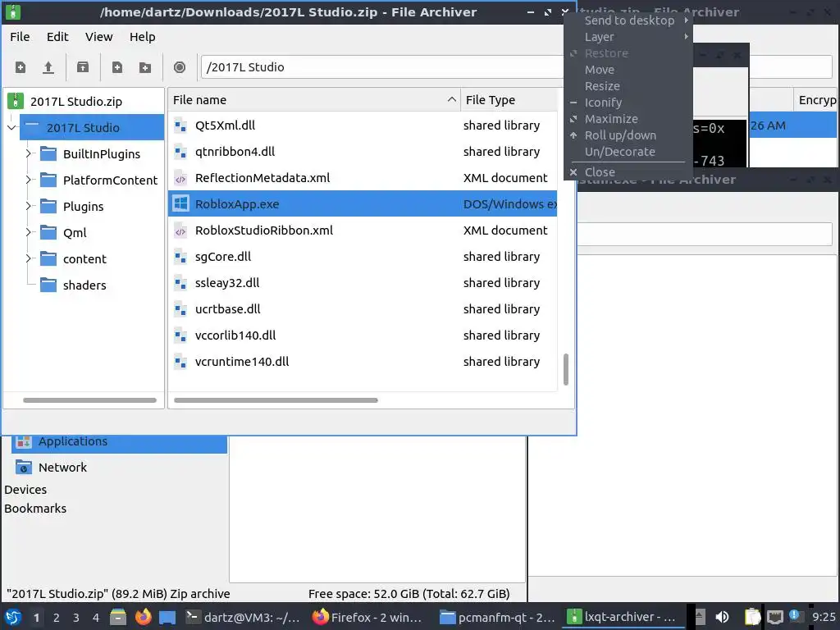Switch to virtual desktop 2

57,618
